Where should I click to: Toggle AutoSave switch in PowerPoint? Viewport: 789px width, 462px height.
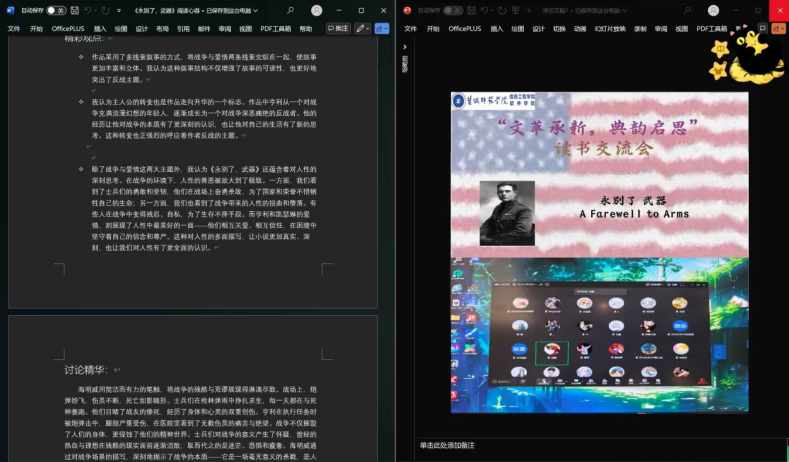(452, 10)
